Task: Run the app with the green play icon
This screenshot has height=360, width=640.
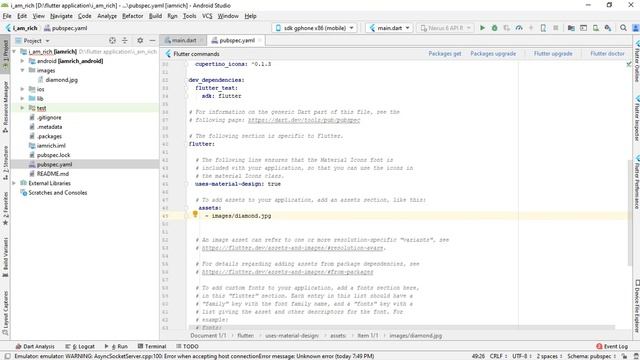Action: [482, 28]
